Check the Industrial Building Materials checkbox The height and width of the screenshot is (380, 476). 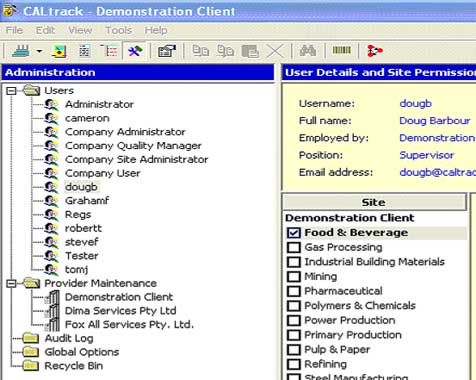[x=294, y=262]
